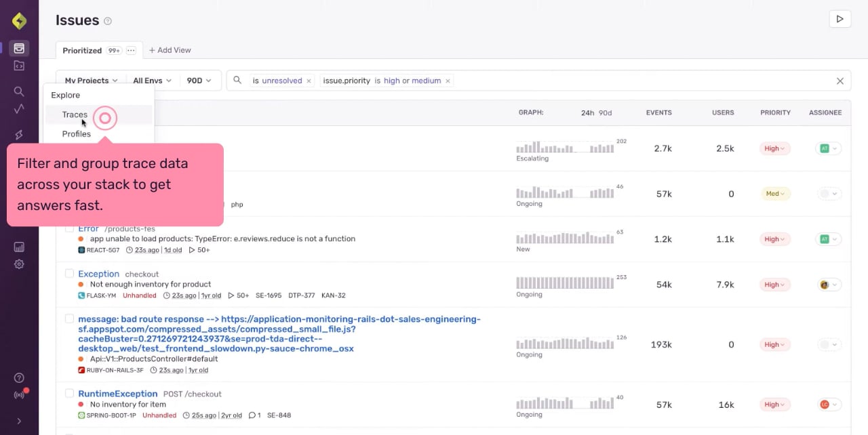Open the assignee dropdown on 193k events row
868x435 pixels.
coord(829,344)
